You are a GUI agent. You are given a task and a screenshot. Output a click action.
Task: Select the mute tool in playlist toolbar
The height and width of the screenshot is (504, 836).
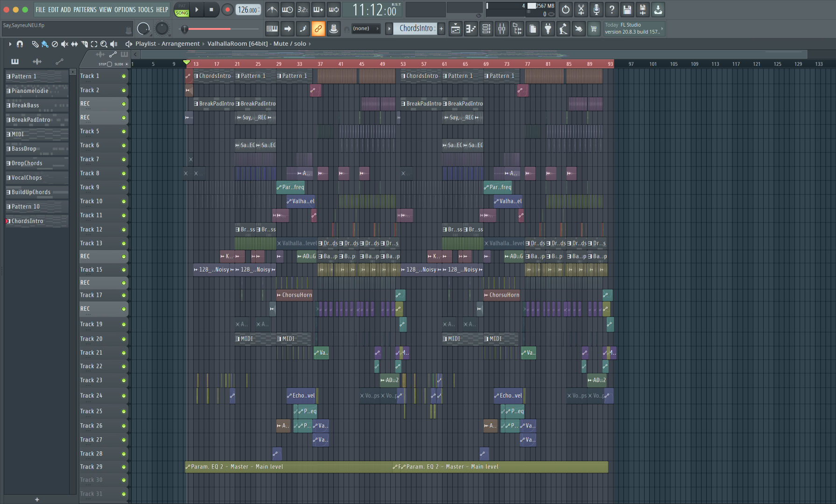click(x=64, y=44)
